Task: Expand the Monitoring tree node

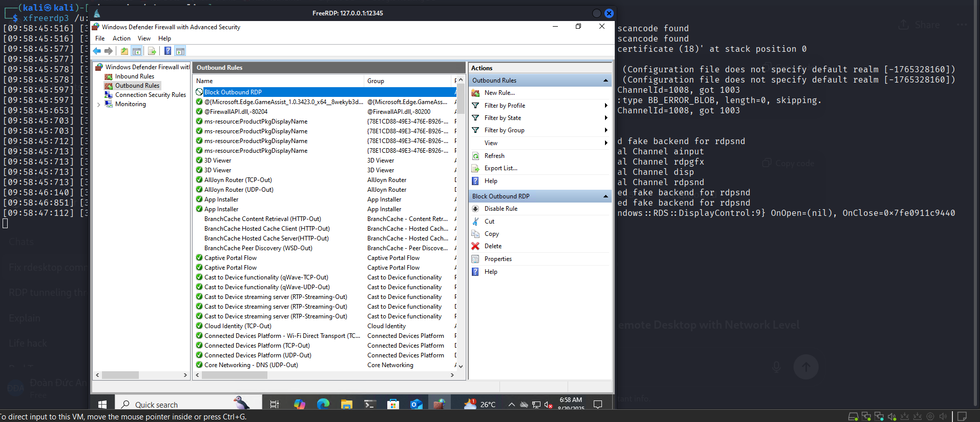Action: 99,104
